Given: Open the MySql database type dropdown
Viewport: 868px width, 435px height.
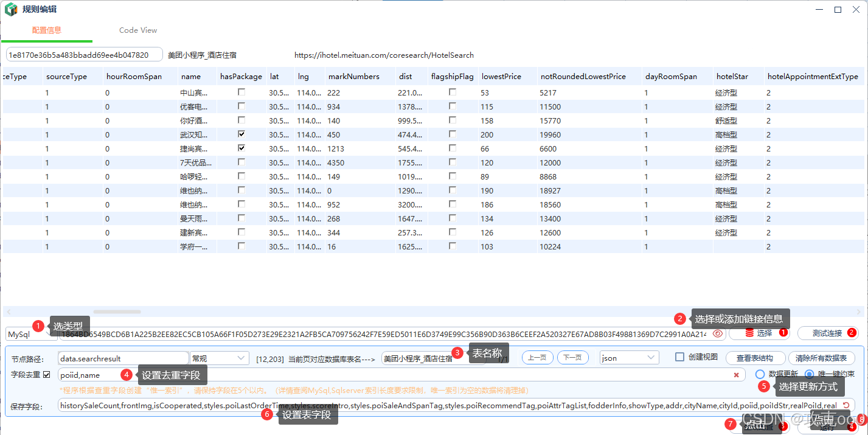Looking at the screenshot, I should [28, 333].
